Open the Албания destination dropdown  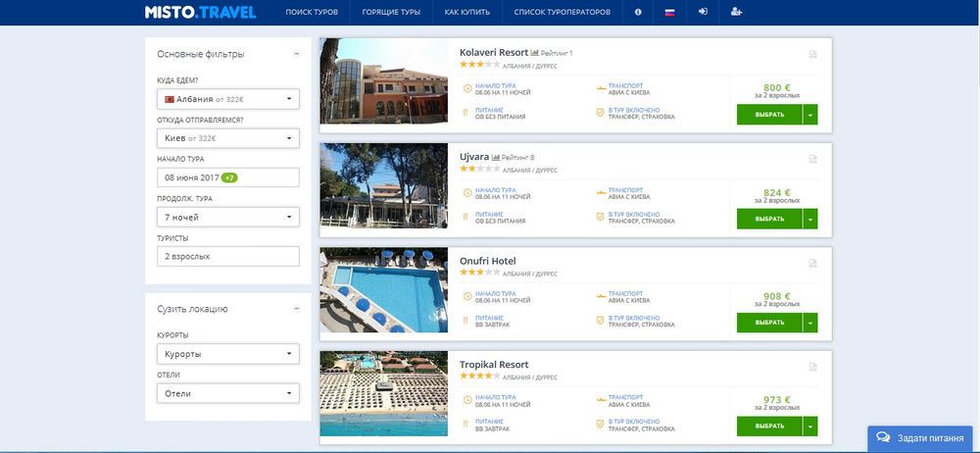click(227, 99)
